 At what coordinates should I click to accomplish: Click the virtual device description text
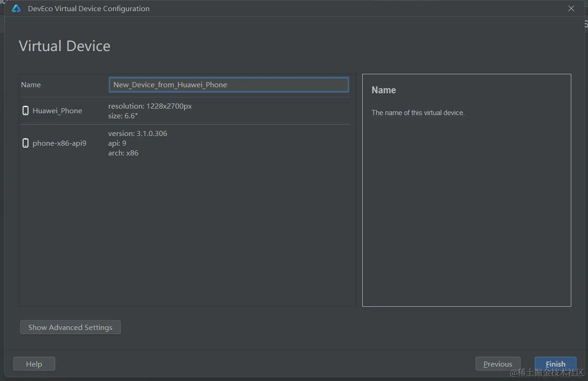(418, 113)
